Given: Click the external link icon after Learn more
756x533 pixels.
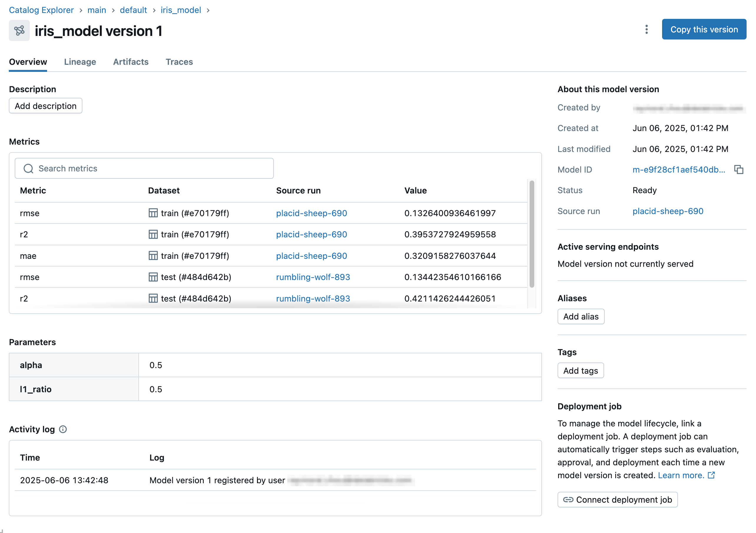Looking at the screenshot, I should [x=711, y=475].
